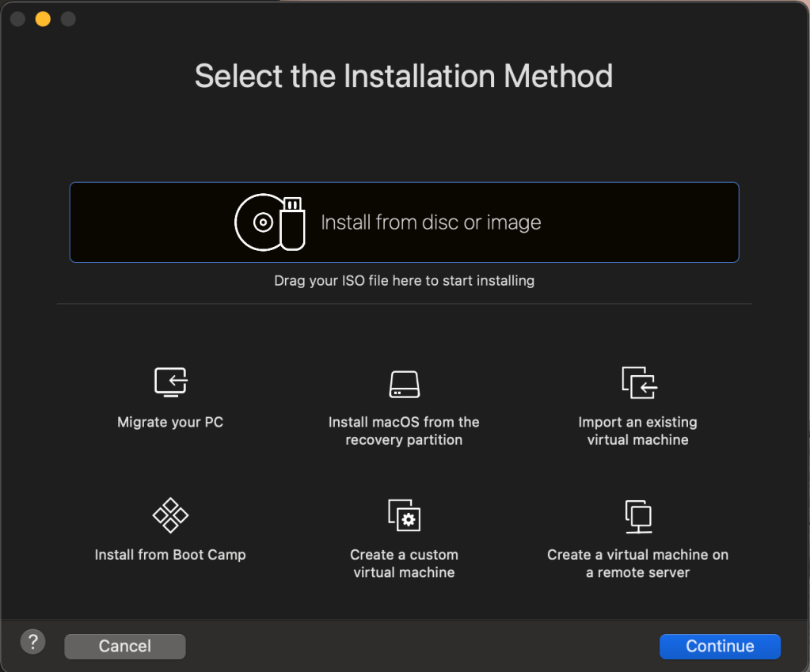This screenshot has height=672, width=810.
Task: Choose 'Import an existing virtual machine' text
Action: tap(638, 431)
